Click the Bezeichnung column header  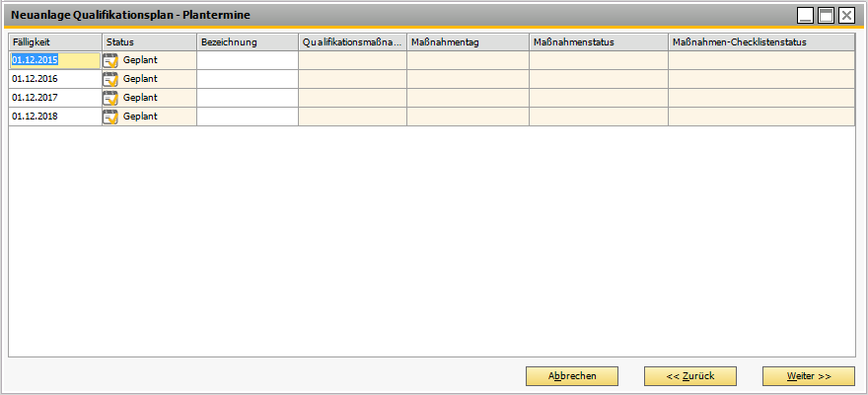tap(247, 42)
